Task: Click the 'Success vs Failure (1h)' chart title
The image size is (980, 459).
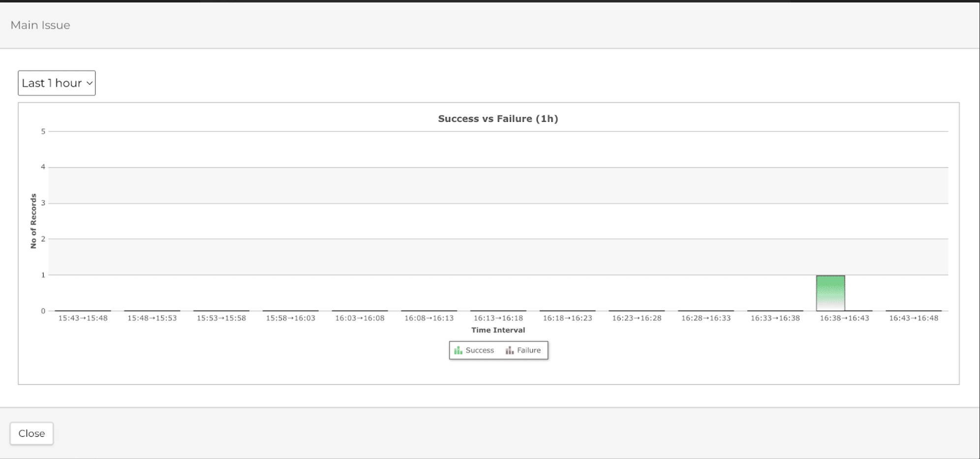Action: point(498,119)
